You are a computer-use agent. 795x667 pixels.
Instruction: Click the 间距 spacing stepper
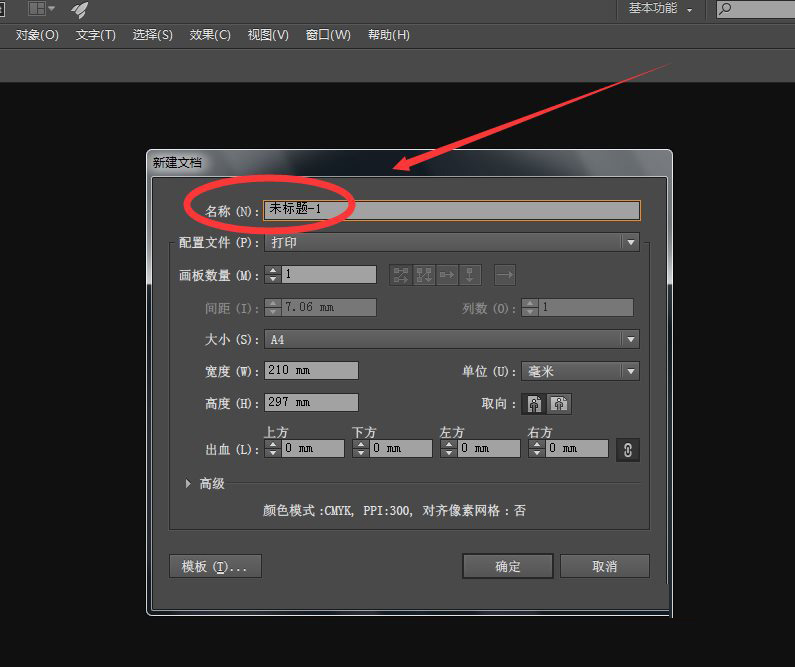273,307
